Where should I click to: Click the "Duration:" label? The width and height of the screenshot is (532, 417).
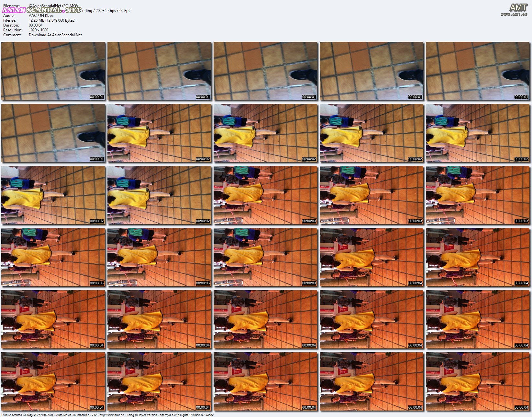pos(11,25)
